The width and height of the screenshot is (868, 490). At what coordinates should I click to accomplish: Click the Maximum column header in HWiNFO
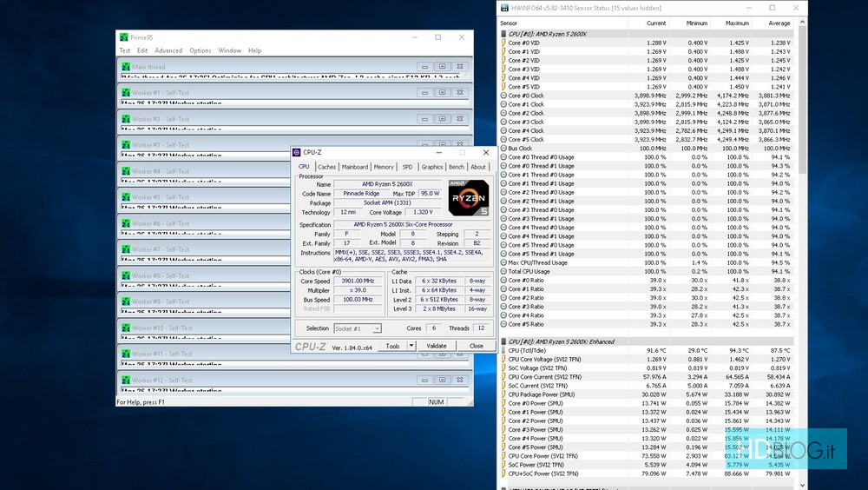tap(736, 23)
